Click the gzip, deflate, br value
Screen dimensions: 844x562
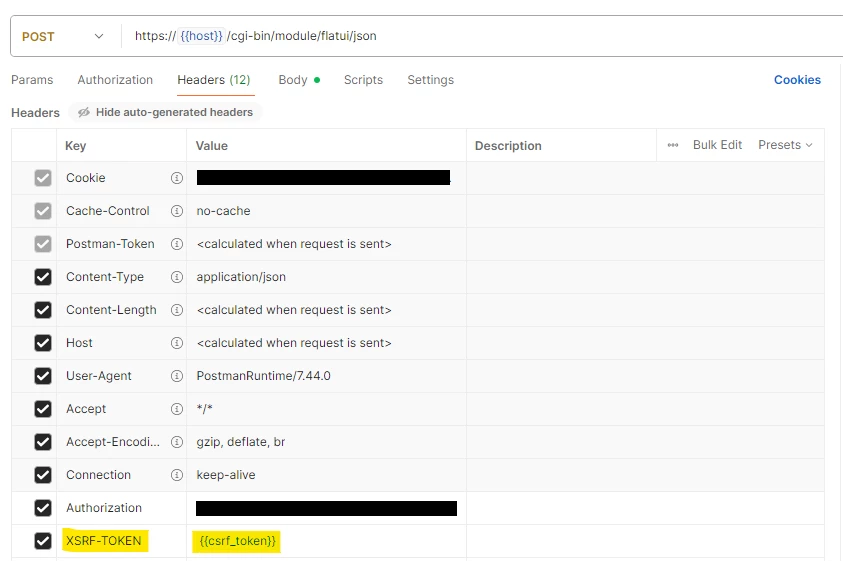pos(241,442)
